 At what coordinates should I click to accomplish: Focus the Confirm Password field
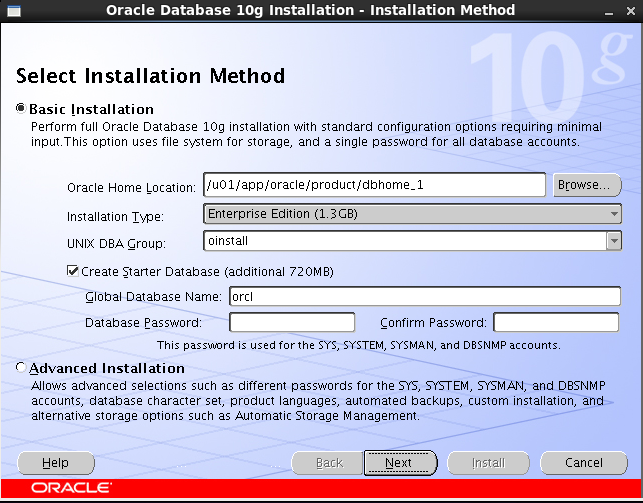(x=556, y=322)
